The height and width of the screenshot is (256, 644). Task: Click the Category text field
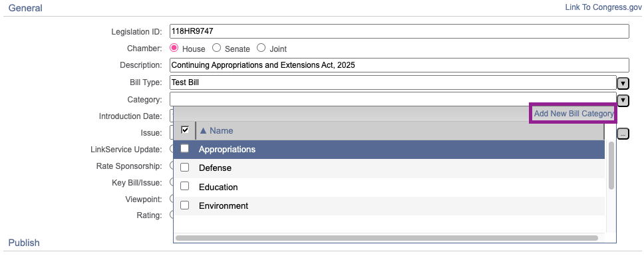(x=393, y=99)
